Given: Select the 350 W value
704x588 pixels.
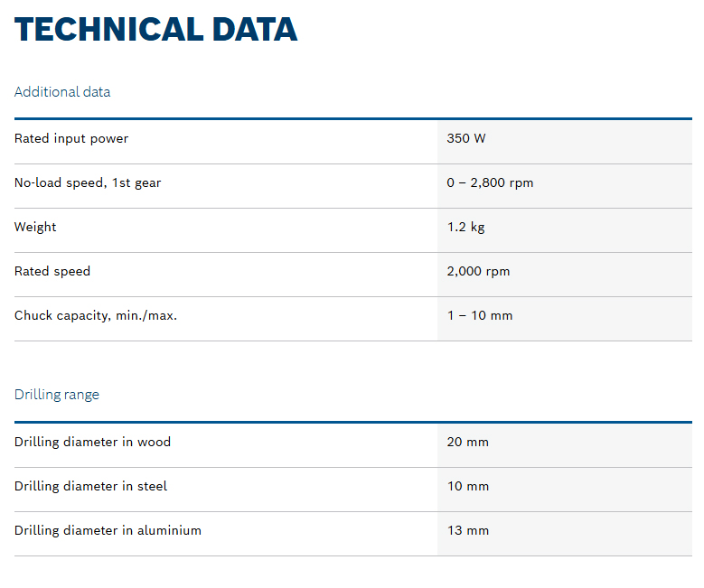Looking at the screenshot, I should point(466,139).
